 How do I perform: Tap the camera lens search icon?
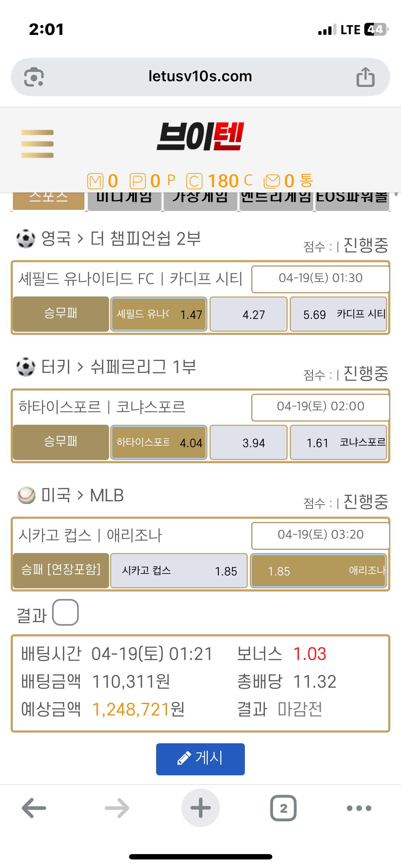coord(34,77)
